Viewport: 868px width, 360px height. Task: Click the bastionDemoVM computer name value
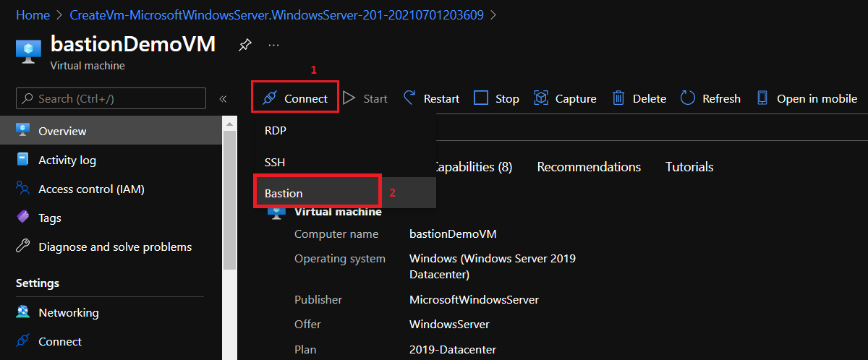click(453, 234)
